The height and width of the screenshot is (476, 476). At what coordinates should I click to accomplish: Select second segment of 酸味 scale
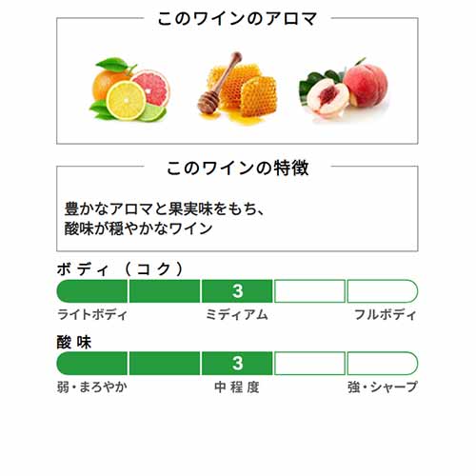pos(165,363)
